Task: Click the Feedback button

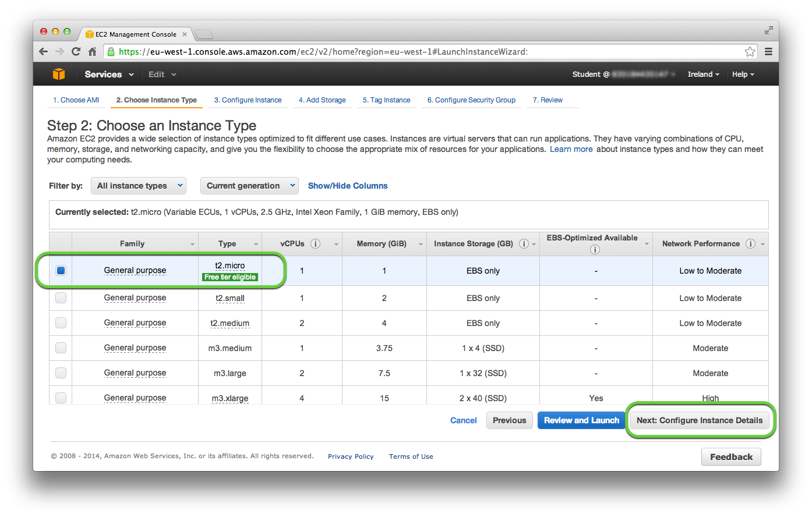Action: coord(731,457)
